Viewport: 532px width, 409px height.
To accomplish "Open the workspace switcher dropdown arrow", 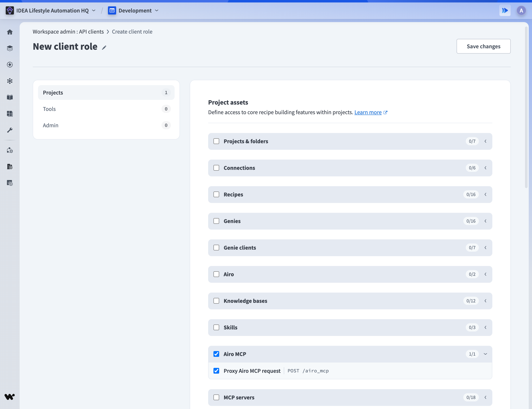I will click(94, 10).
